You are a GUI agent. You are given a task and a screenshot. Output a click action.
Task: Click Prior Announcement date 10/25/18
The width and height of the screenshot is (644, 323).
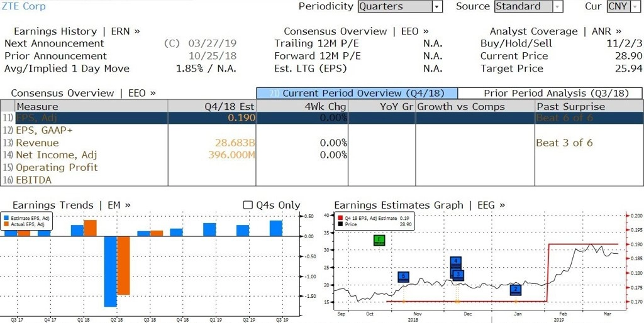tap(213, 56)
